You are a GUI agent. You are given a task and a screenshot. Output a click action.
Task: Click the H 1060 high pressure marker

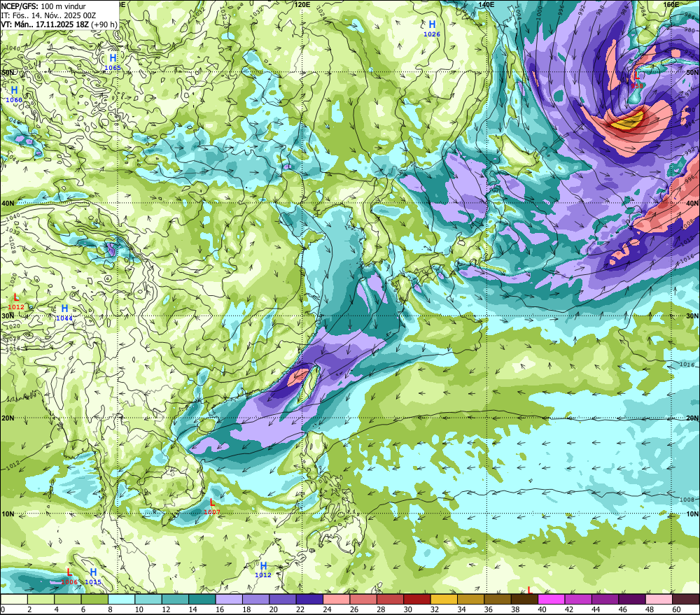click(14, 94)
